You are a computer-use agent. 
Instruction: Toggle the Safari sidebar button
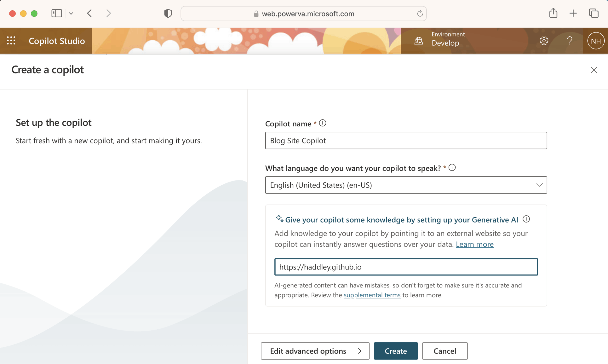[x=57, y=13]
